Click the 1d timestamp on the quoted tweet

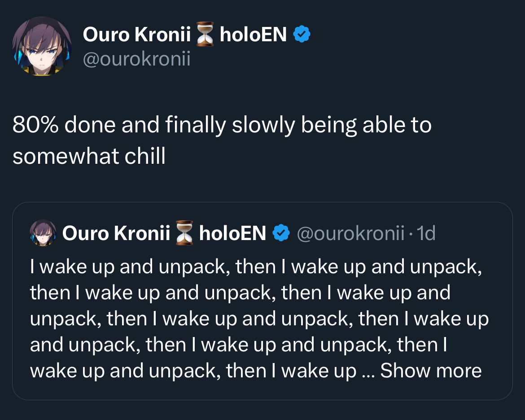[x=426, y=233]
